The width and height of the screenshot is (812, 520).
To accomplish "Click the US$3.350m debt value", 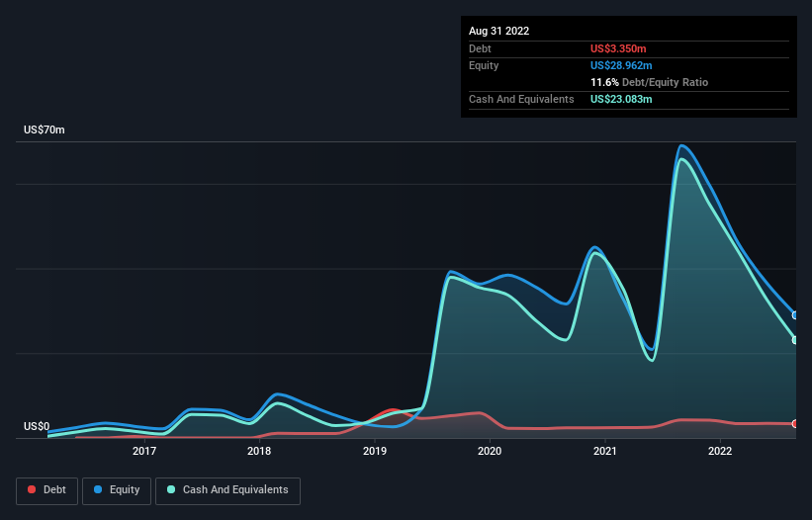I will 618,48.
